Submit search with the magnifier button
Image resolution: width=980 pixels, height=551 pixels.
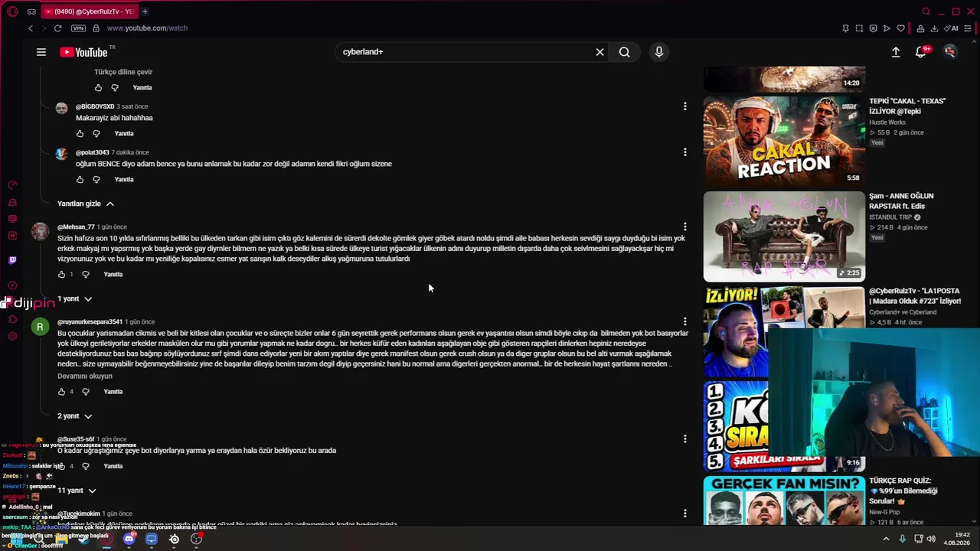pos(625,52)
